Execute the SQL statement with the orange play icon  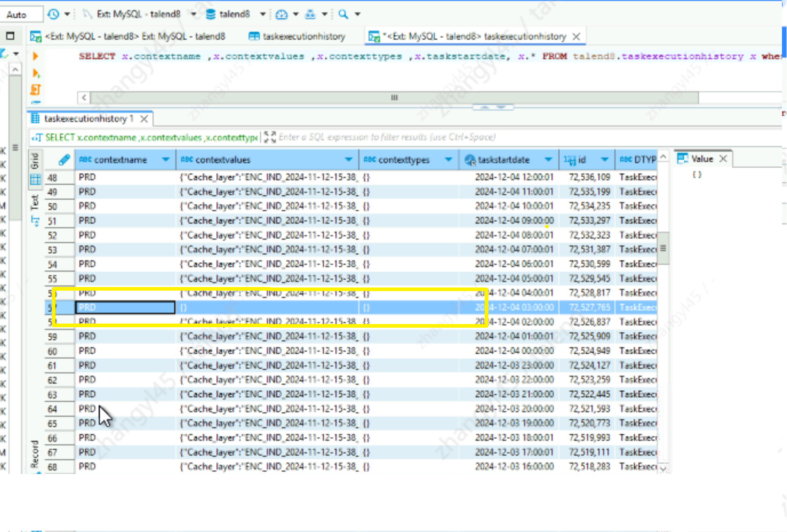[36, 57]
